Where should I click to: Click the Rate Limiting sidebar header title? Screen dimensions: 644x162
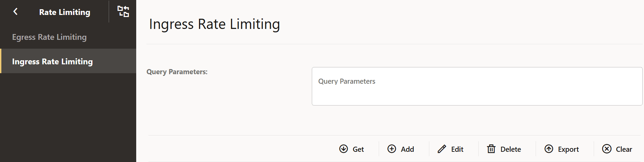[65, 12]
